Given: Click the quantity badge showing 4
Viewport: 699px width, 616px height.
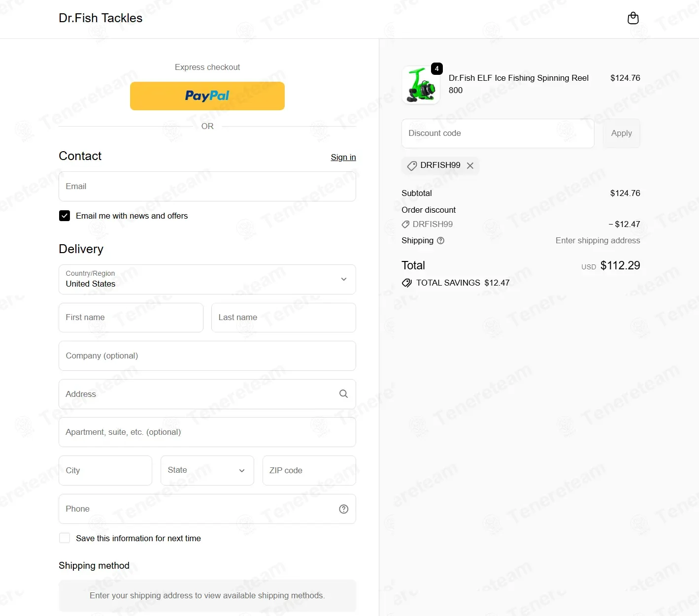Looking at the screenshot, I should pyautogui.click(x=436, y=68).
